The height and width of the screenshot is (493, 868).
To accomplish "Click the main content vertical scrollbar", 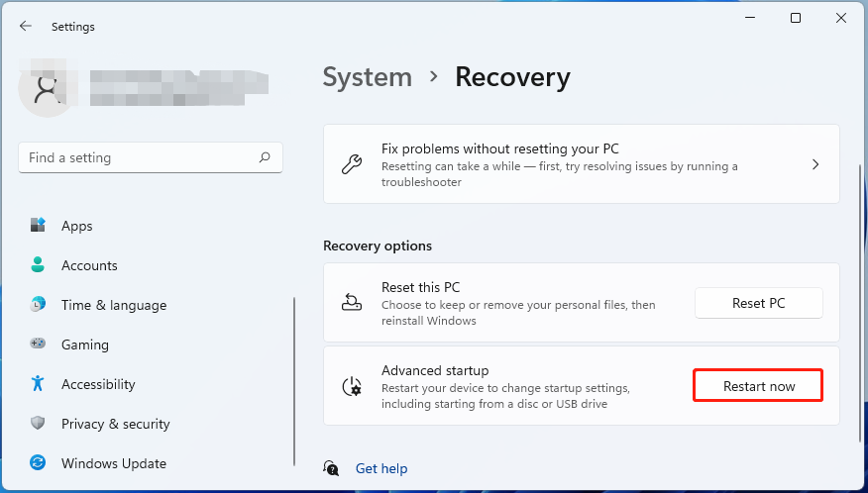I will coord(858,297).
